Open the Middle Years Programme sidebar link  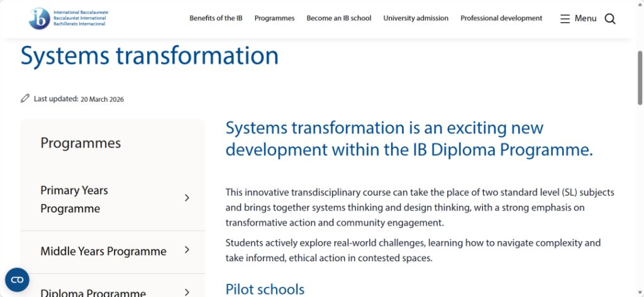(103, 251)
